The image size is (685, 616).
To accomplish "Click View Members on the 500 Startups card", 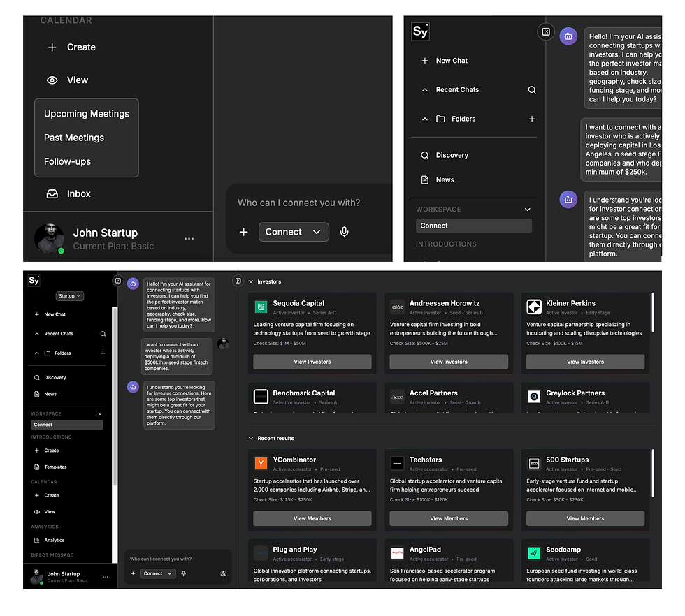I will [x=586, y=519].
